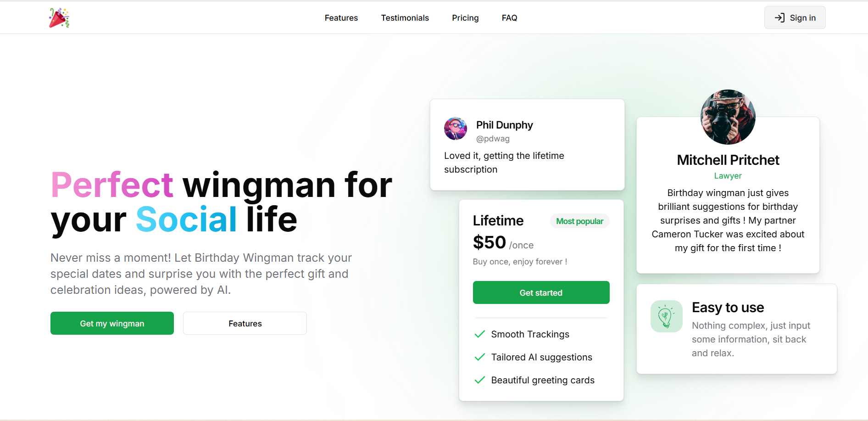Go to Testimonials in the navigation
868x421 pixels.
[405, 18]
